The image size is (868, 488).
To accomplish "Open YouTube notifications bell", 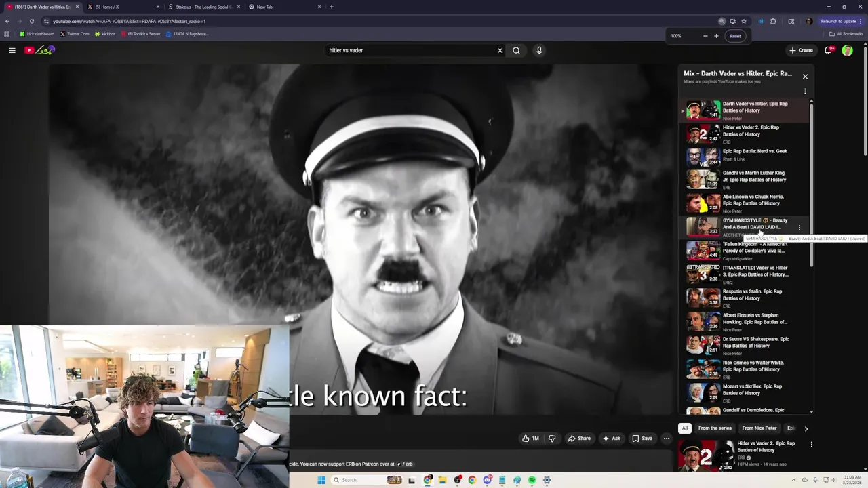I will click(828, 50).
